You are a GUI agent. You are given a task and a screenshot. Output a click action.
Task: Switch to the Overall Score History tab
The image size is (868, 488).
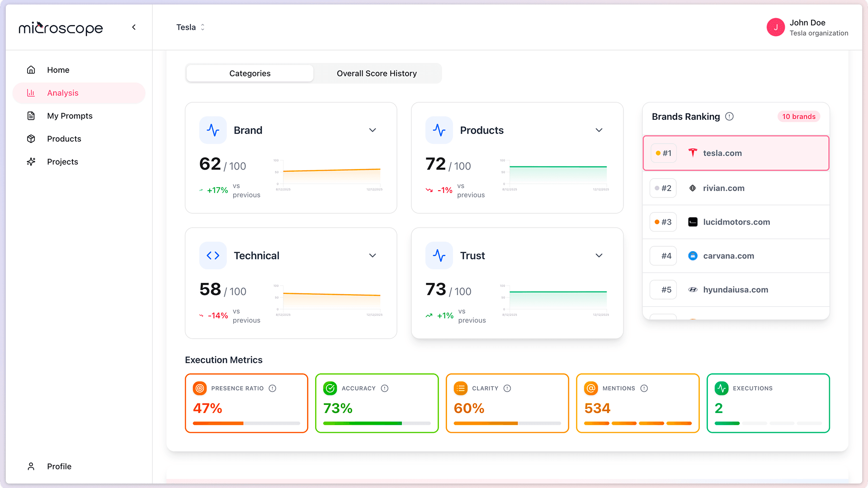click(x=376, y=73)
